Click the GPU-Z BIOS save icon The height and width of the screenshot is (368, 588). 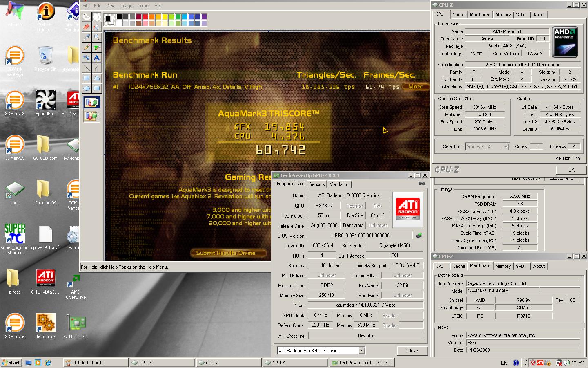coord(419,236)
